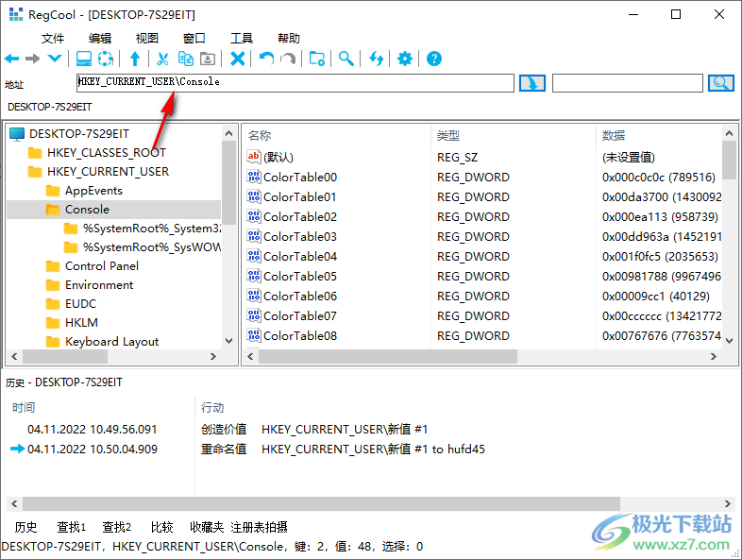Image resolution: width=742 pixels, height=560 pixels.
Task: Click the redo arrow icon
Action: coord(288,59)
